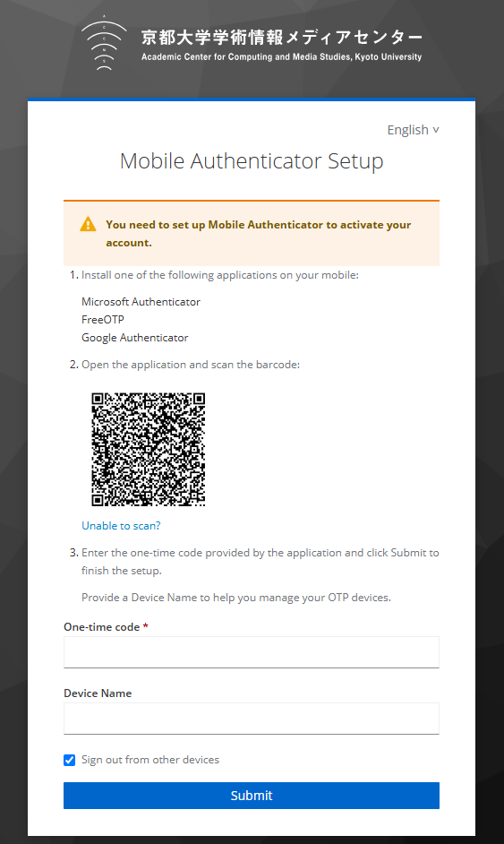
Task: Click the yellow warning triangle icon
Action: coord(89,225)
